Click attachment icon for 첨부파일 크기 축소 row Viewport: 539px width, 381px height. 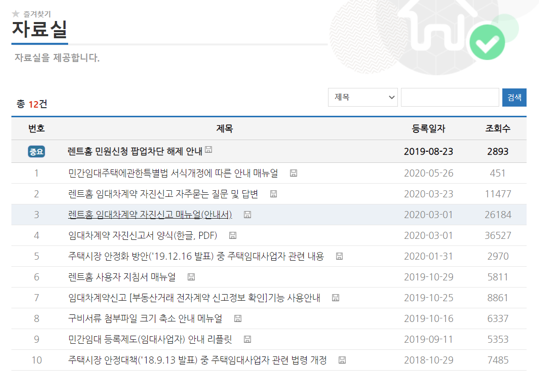pos(238,318)
